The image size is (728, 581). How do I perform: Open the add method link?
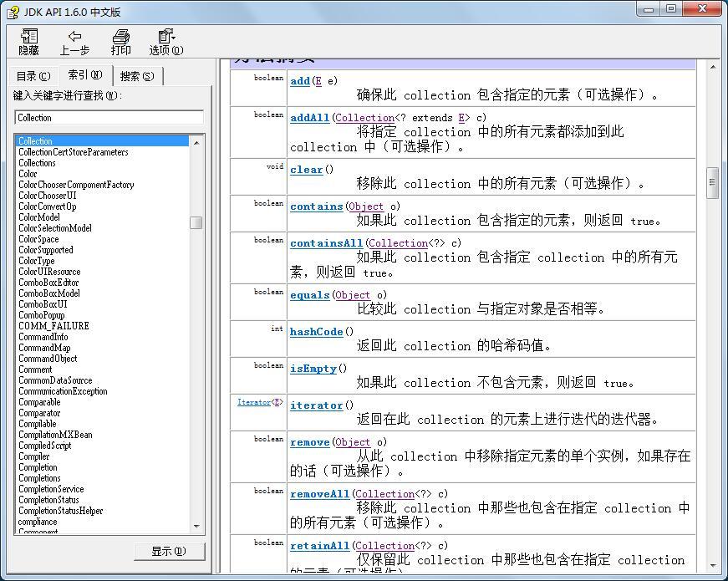(x=300, y=81)
